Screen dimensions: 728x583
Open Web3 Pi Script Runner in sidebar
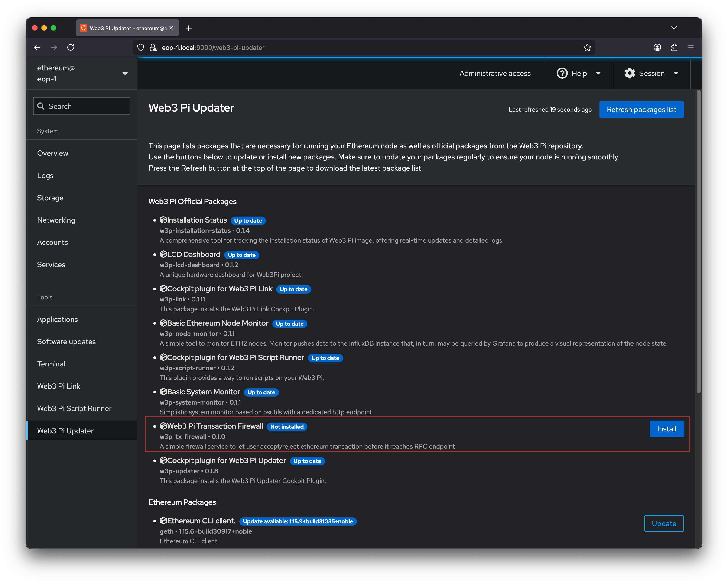click(82, 408)
